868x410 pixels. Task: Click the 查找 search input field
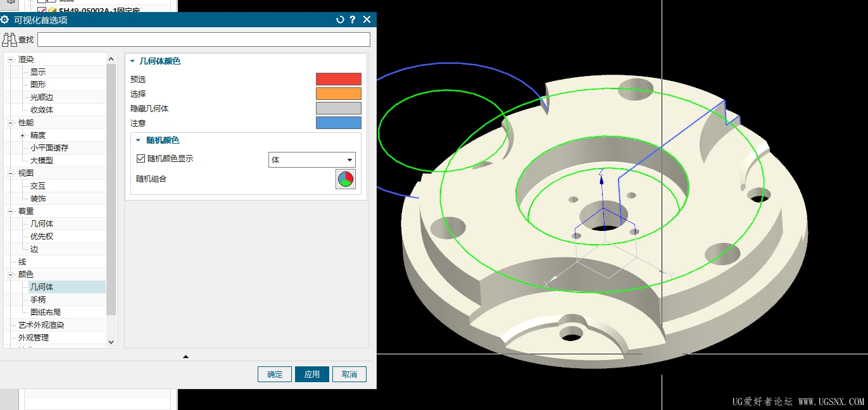click(x=203, y=40)
